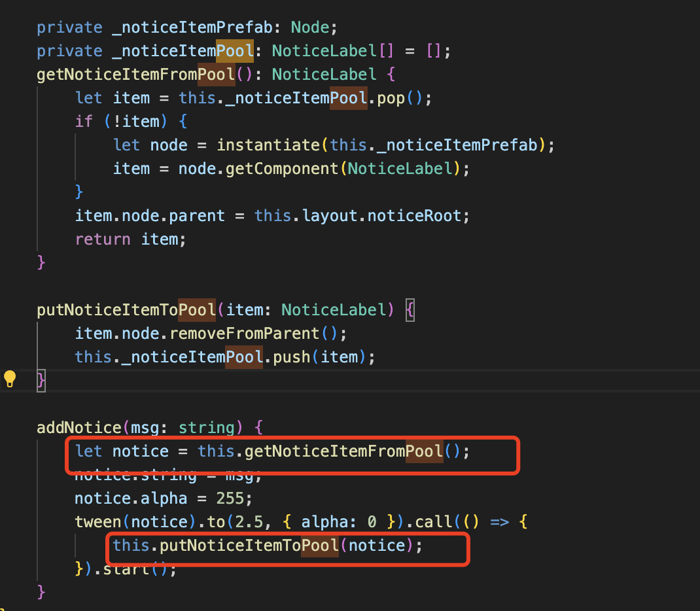The height and width of the screenshot is (611, 700).
Task: Click NoticeLabel inside the getComponent parentheses
Action: 400,169
